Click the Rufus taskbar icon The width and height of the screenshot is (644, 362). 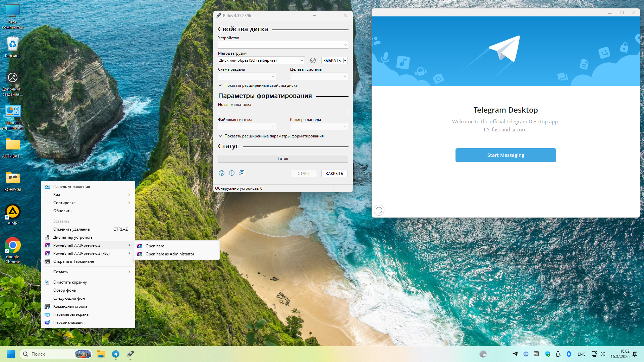click(x=130, y=354)
